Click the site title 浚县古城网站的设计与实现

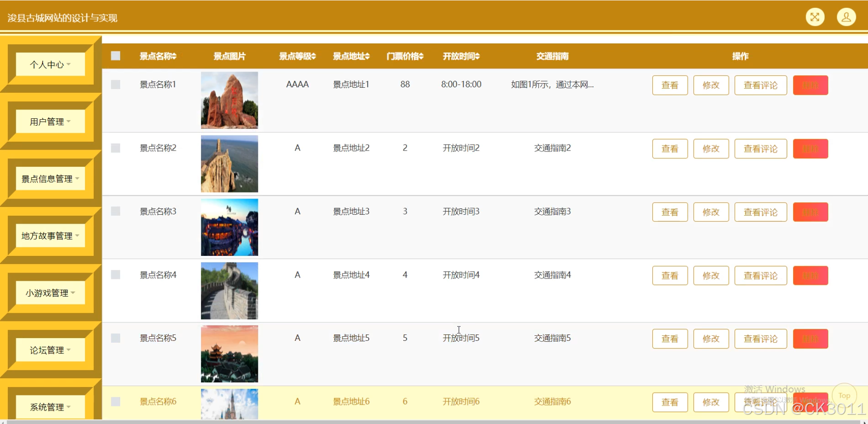(x=62, y=18)
